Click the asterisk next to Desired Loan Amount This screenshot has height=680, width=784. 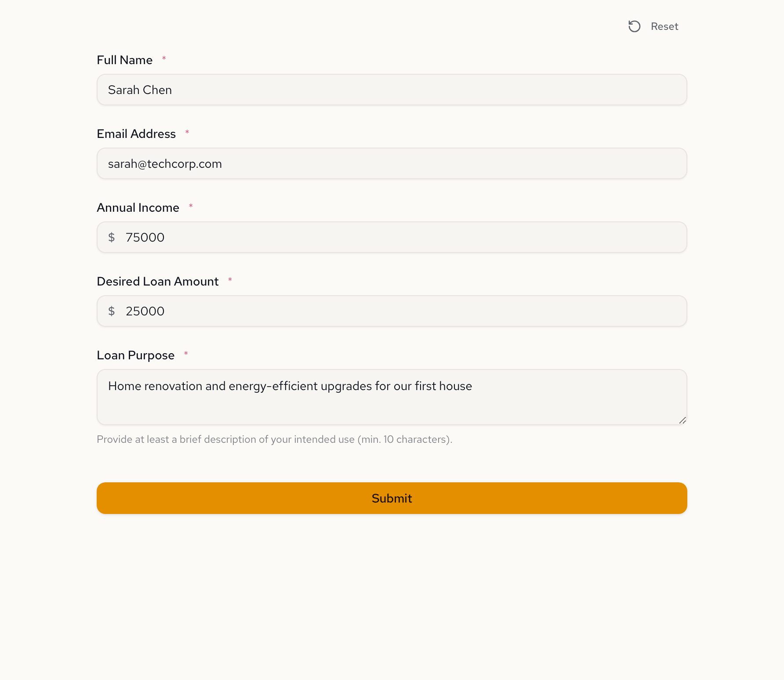(230, 280)
